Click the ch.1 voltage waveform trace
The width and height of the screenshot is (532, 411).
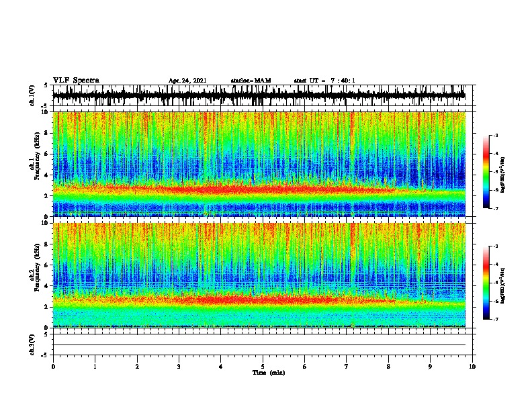[259, 95]
